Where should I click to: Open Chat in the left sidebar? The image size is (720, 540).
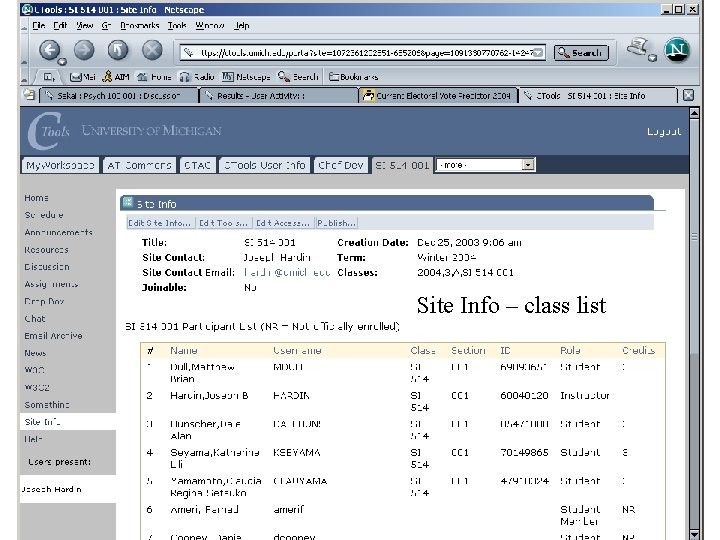click(x=34, y=319)
